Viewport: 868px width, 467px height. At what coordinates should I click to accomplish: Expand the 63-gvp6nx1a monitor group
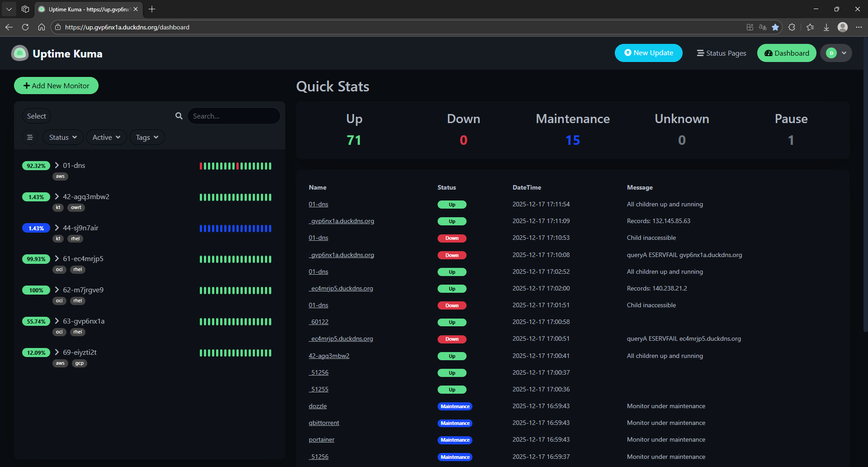(x=57, y=321)
